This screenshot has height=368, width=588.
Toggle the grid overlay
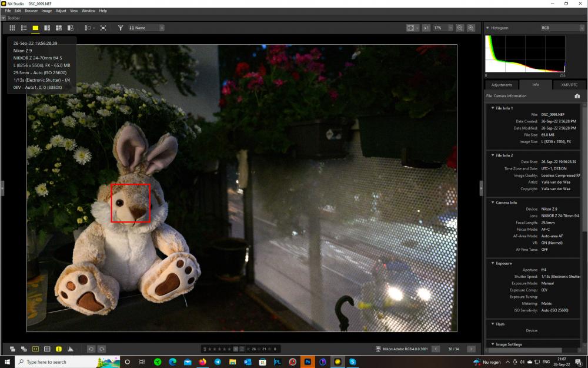tap(47, 349)
